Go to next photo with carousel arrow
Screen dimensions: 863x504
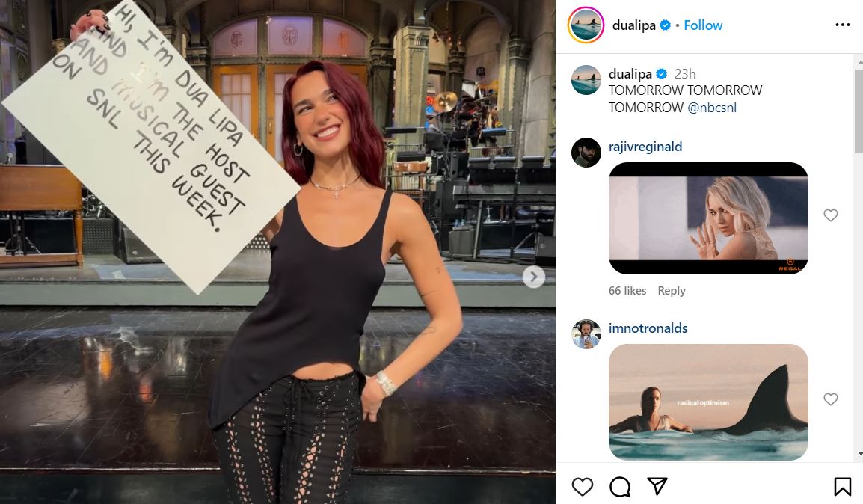533,277
